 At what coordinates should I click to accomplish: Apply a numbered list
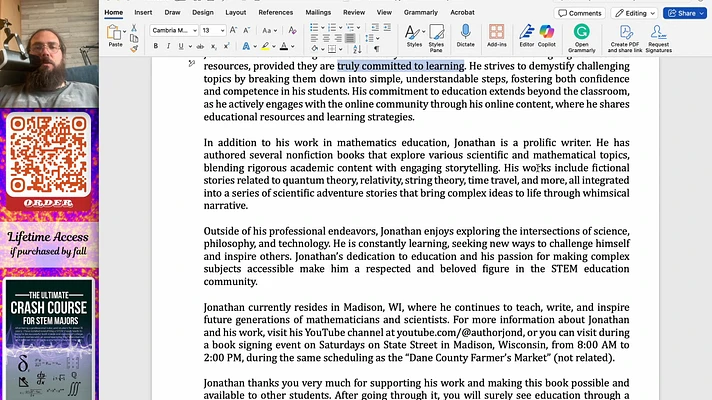click(x=332, y=28)
